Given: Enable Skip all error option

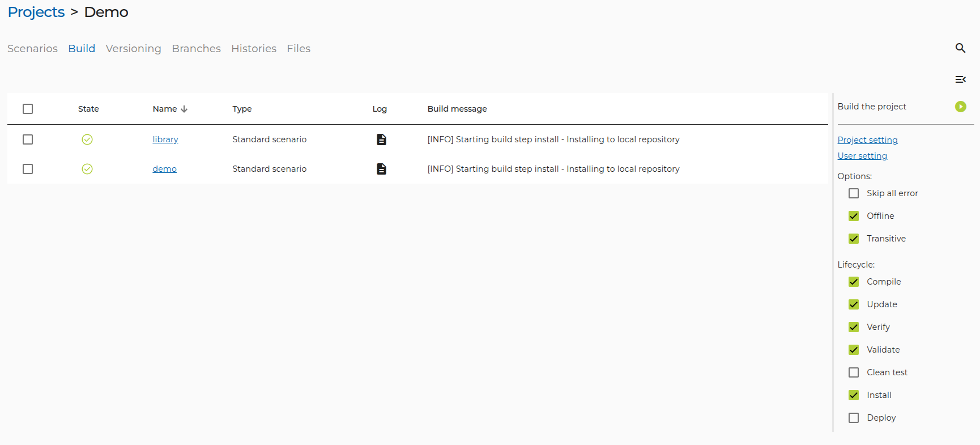Looking at the screenshot, I should point(854,193).
